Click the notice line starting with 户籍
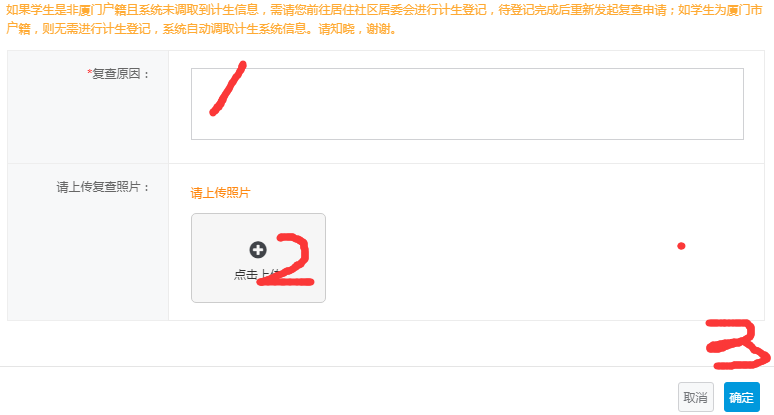The height and width of the screenshot is (415, 774). point(201,29)
